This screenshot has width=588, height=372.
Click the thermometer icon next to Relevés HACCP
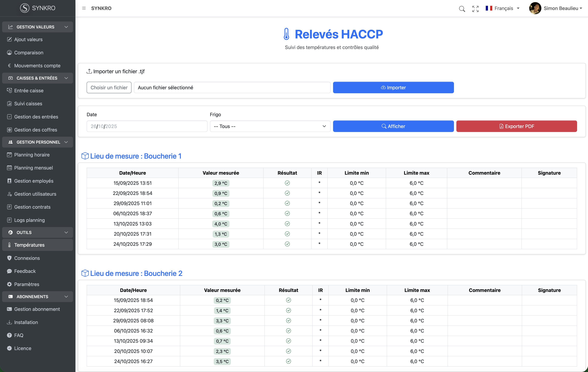286,34
